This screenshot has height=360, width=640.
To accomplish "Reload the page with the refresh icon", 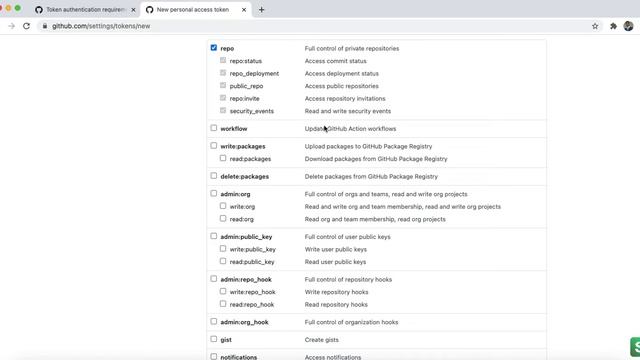I will click(27, 26).
